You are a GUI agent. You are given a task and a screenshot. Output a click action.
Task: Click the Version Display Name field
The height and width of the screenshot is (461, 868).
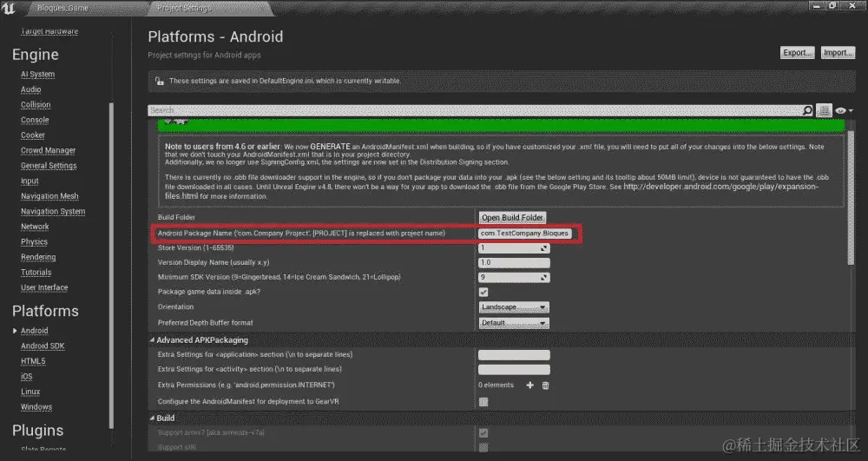pos(514,263)
